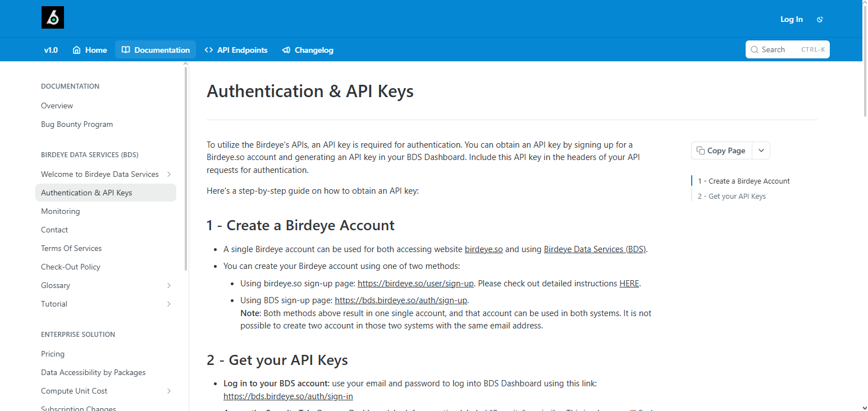Open Check-Out Policy page
The height and width of the screenshot is (411, 868).
coord(71,267)
